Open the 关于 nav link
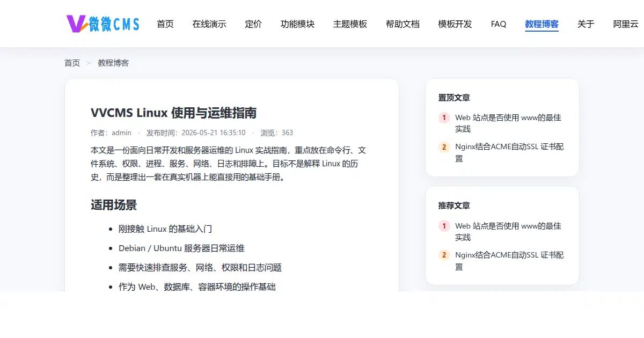Screen dimensions: 644x338 (x=586, y=24)
